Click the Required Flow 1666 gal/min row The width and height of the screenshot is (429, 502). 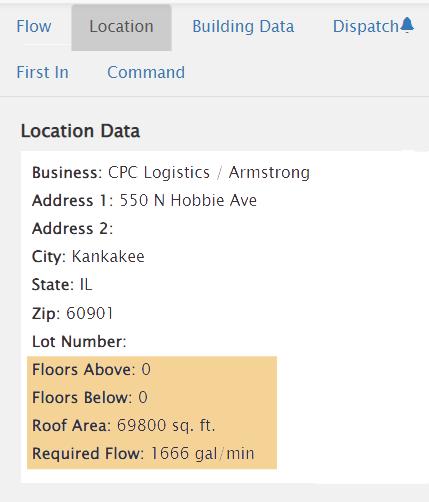point(152,454)
